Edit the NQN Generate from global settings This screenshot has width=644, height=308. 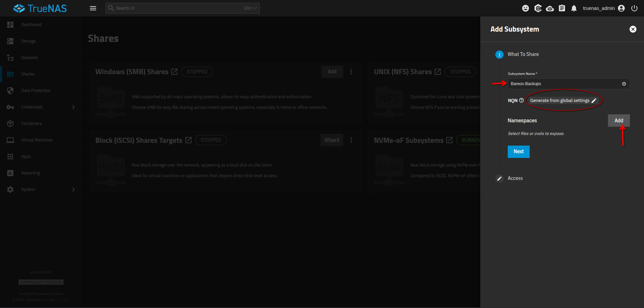(563, 101)
